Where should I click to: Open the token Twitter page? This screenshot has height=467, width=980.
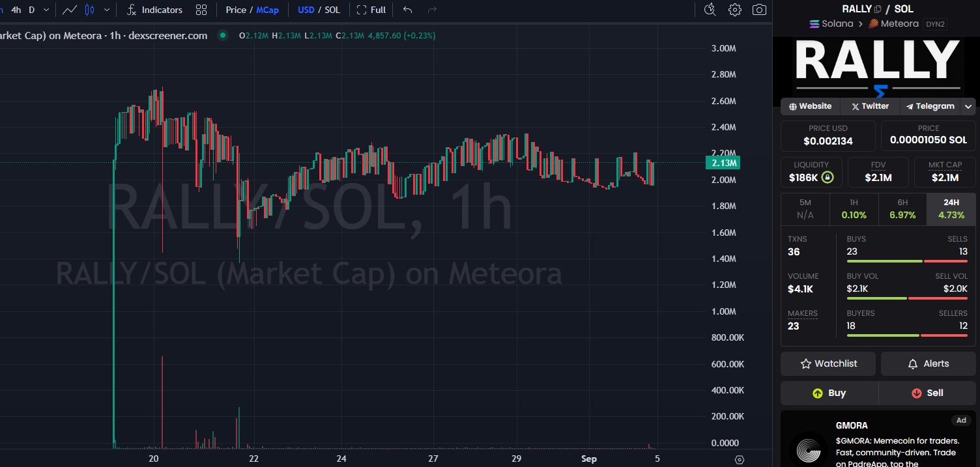pos(870,106)
